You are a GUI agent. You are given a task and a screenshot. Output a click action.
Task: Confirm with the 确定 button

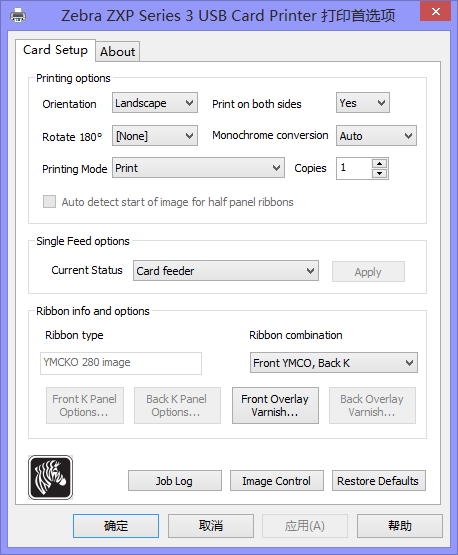[116, 526]
